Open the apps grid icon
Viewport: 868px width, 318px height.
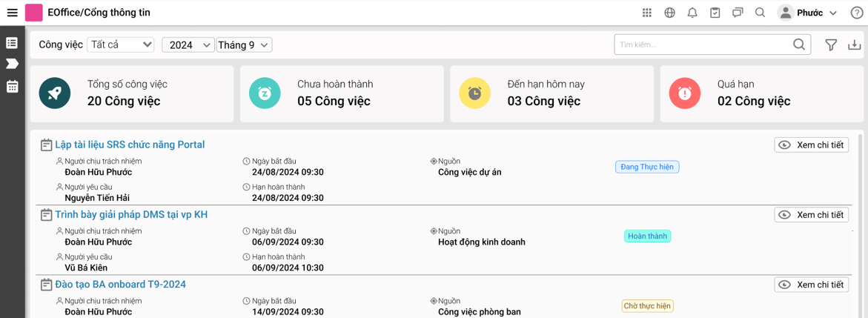point(646,13)
